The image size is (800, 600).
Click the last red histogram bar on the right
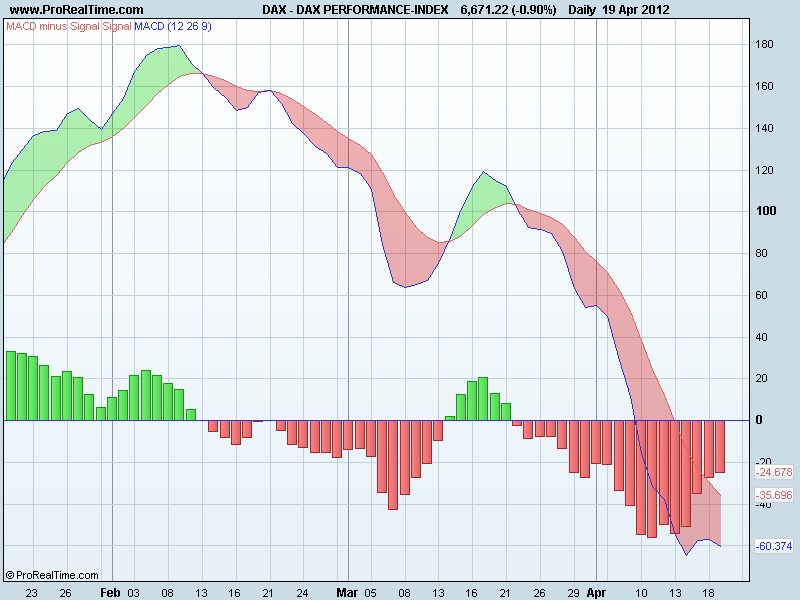pos(720,446)
